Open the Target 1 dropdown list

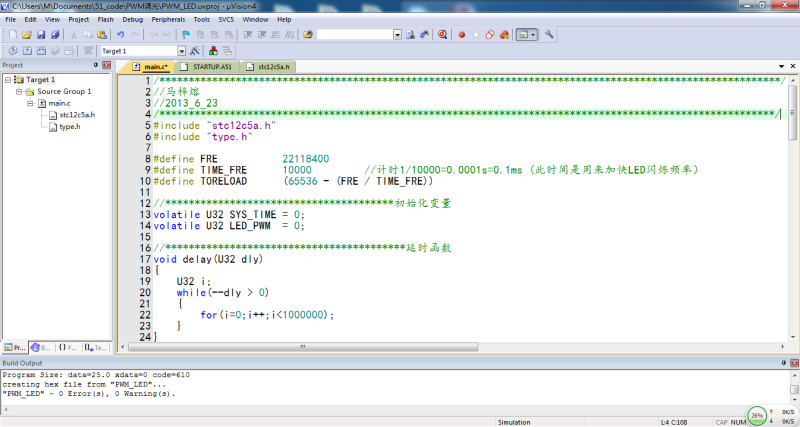[181, 50]
